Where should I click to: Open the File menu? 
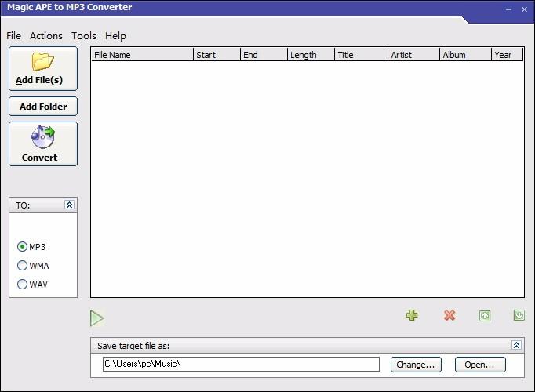(x=13, y=36)
